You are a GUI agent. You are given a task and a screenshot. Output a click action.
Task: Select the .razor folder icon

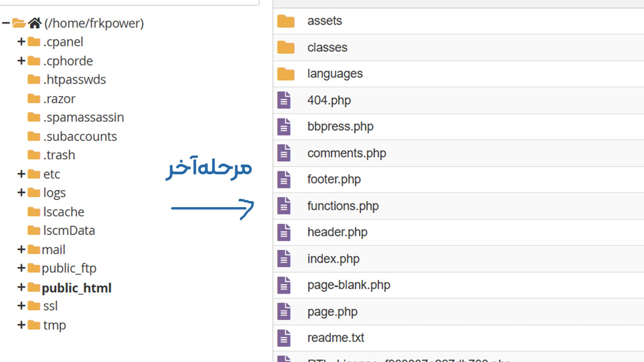pos(34,99)
